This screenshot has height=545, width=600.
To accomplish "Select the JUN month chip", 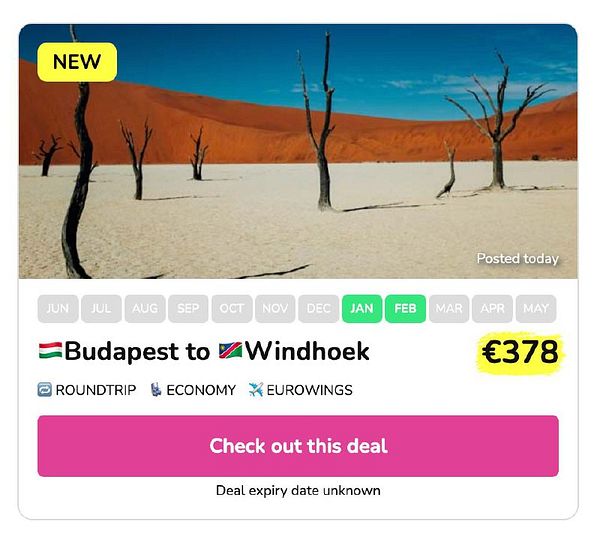I will [58, 308].
